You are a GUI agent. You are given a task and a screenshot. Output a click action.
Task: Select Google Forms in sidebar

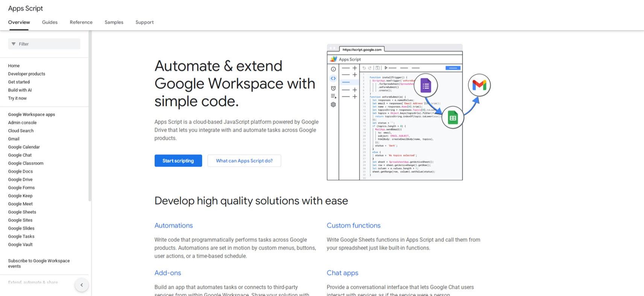click(21, 188)
